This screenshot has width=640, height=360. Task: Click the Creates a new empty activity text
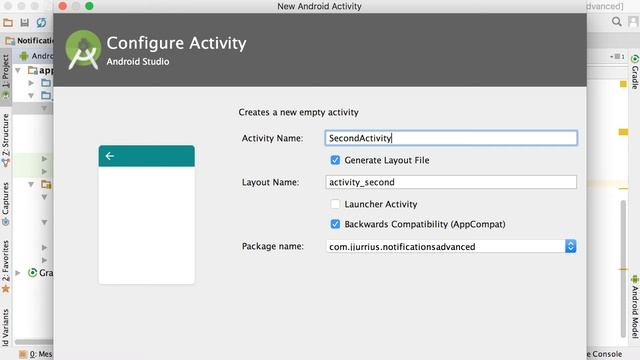point(298,112)
